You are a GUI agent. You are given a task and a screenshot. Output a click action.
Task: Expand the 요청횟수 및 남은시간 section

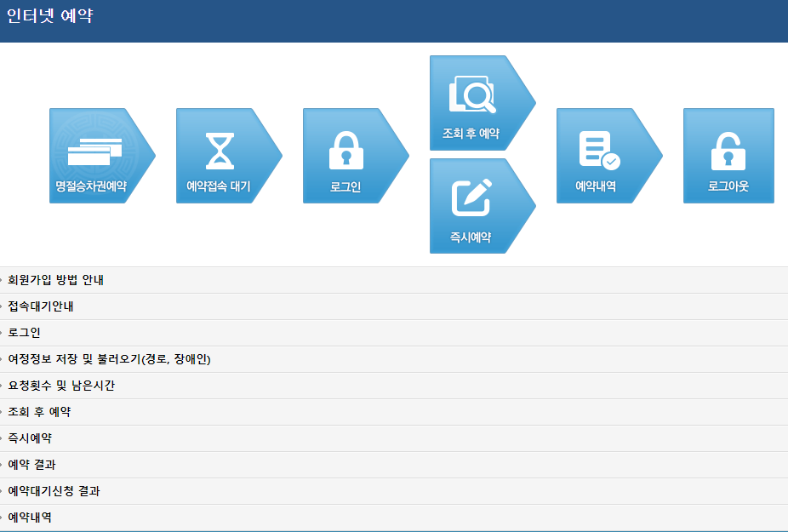pos(394,386)
